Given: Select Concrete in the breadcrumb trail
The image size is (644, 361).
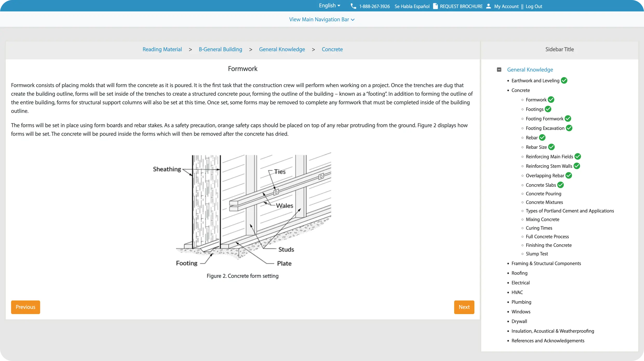Looking at the screenshot, I should click(332, 49).
